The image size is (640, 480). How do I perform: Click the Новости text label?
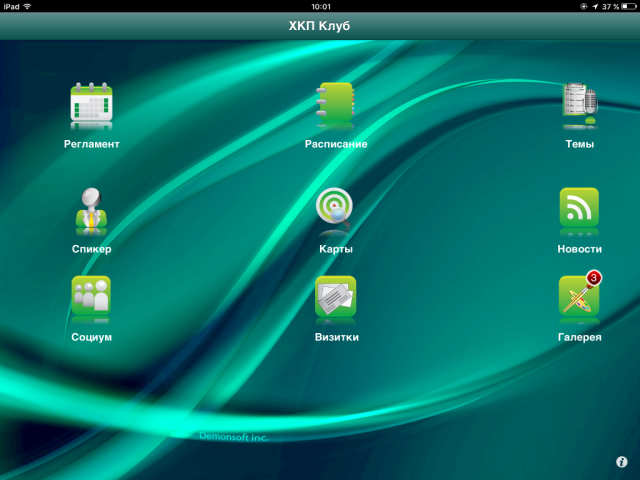click(580, 249)
